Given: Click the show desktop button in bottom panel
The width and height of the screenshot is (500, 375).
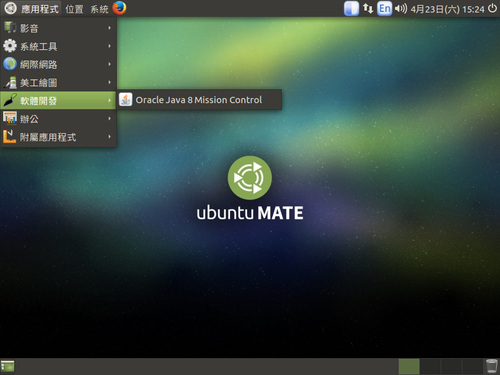Looking at the screenshot, I should (8, 366).
